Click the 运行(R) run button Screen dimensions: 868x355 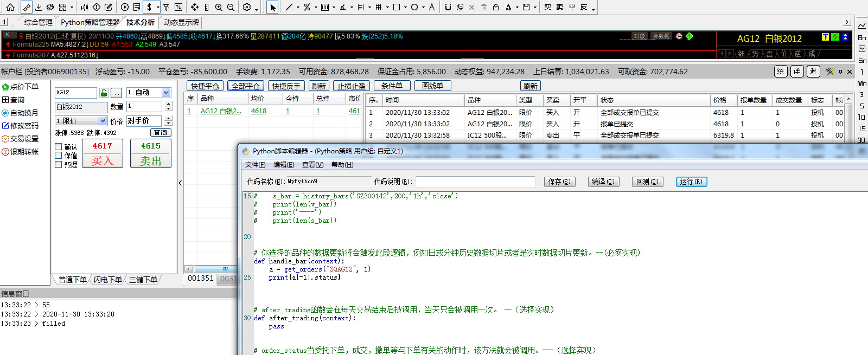pyautogui.click(x=691, y=182)
